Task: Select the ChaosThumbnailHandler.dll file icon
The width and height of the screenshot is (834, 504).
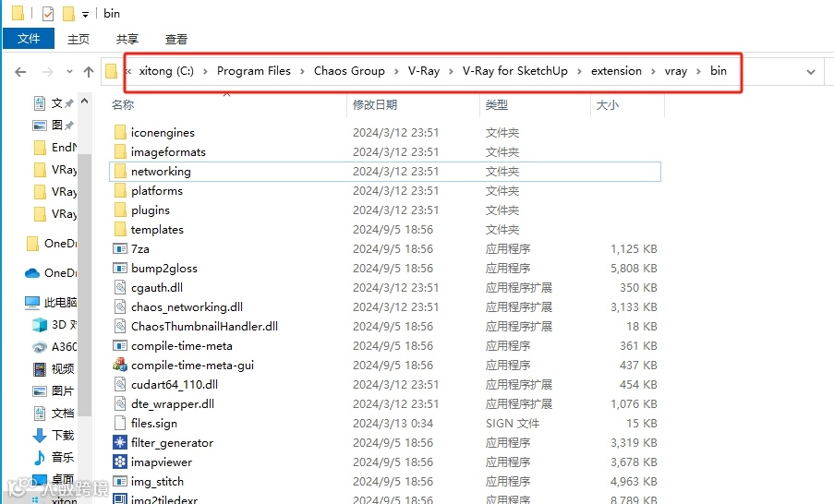Action: point(120,327)
